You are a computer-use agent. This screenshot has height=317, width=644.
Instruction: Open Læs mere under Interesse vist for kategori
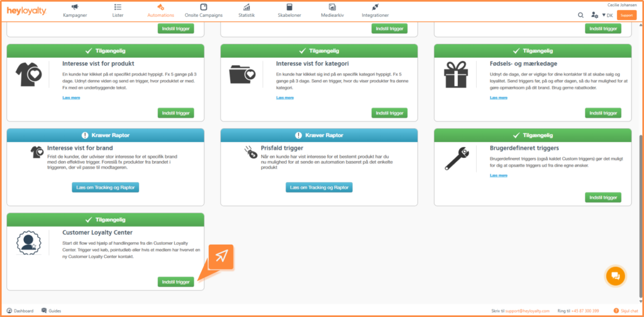284,97
